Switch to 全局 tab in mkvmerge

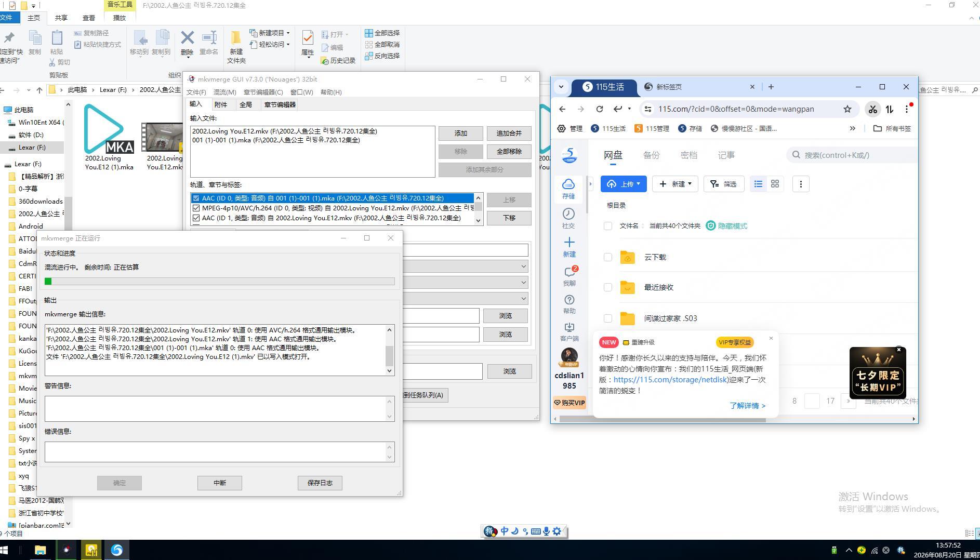click(x=246, y=104)
